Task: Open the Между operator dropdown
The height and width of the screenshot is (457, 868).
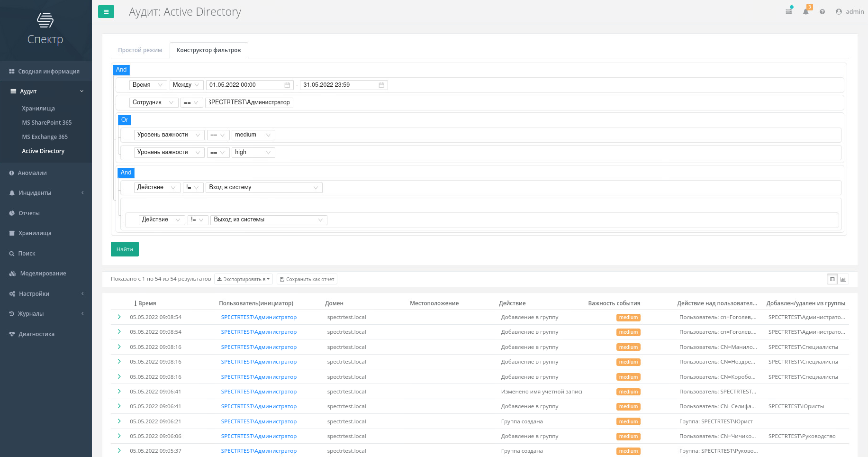Action: tap(187, 85)
